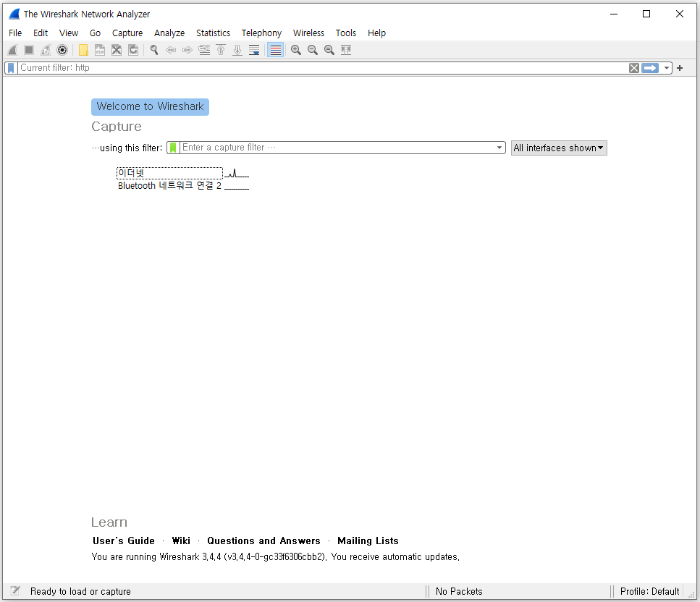
Task: Minimize the Wireshark window
Action: (614, 14)
